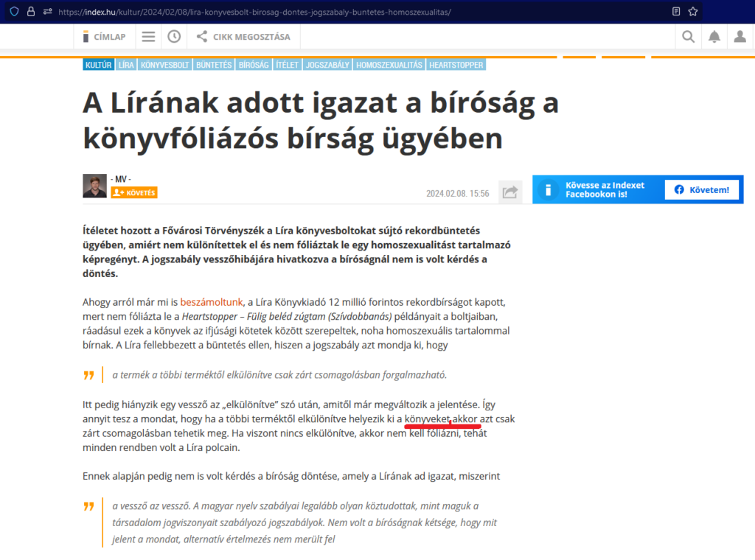The image size is (755, 560).
Task: Select the KULTÚR category tag
Action: 98,65
